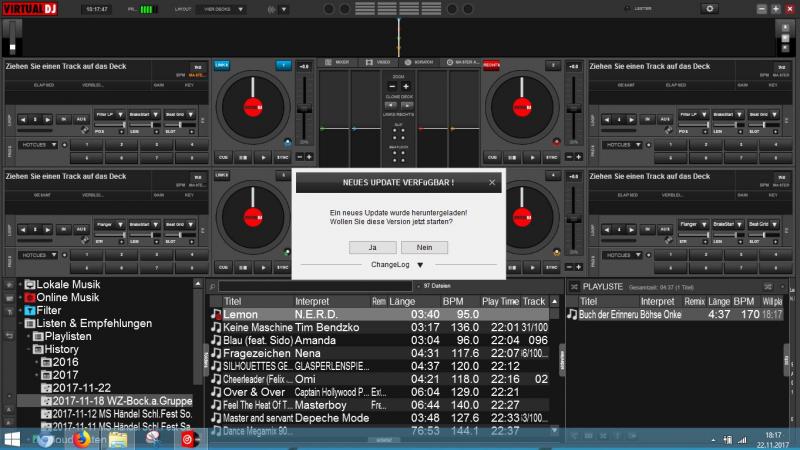This screenshot has width=800, height=450.
Task: Click SYNC on deck 4
Action: (552, 267)
